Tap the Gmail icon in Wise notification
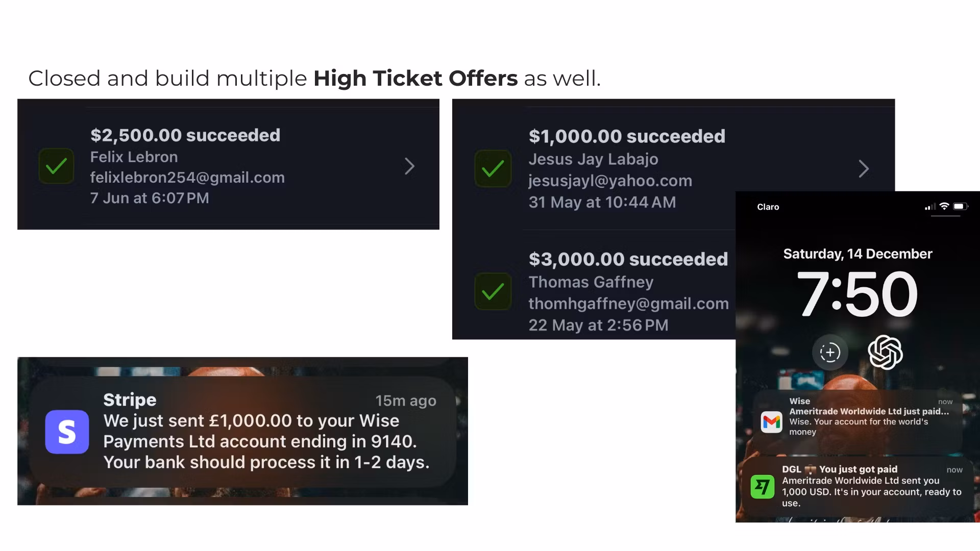The height and width of the screenshot is (551, 980). click(x=771, y=422)
